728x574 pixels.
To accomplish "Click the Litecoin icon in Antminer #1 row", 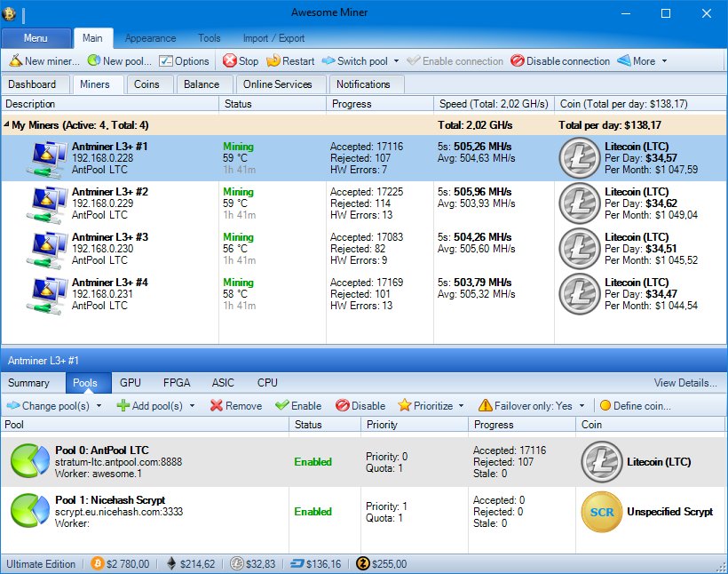I will click(x=580, y=158).
